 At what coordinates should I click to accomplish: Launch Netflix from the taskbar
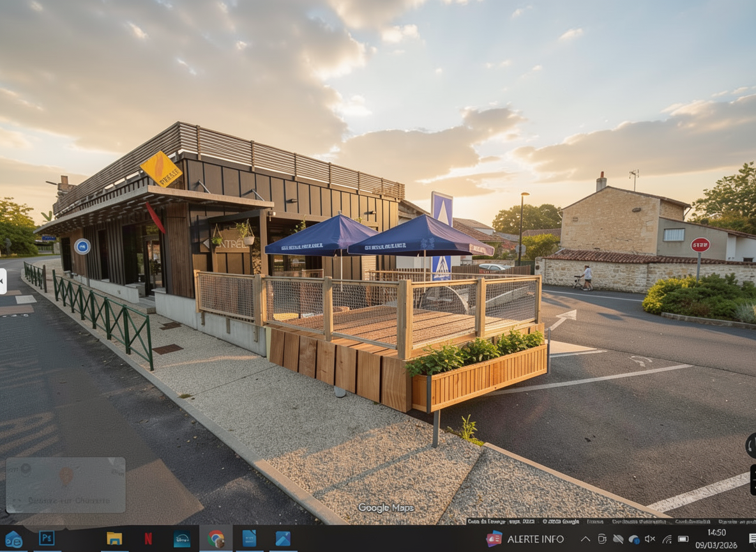click(x=148, y=539)
